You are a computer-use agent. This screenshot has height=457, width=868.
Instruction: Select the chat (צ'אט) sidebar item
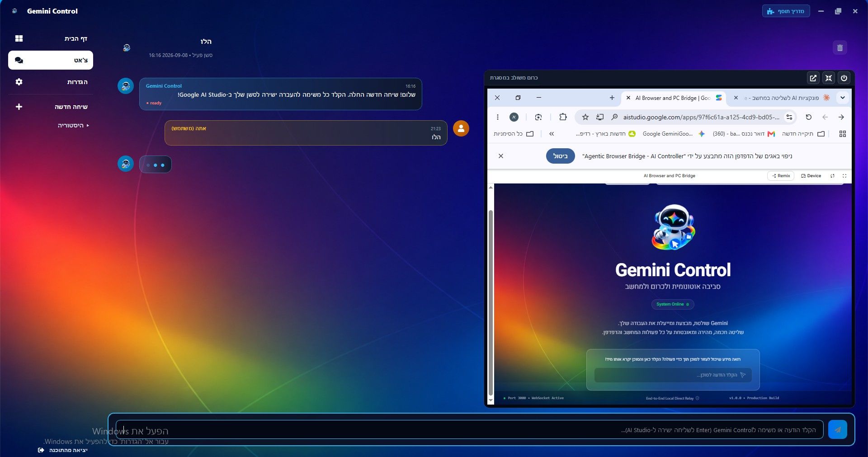[x=51, y=60]
